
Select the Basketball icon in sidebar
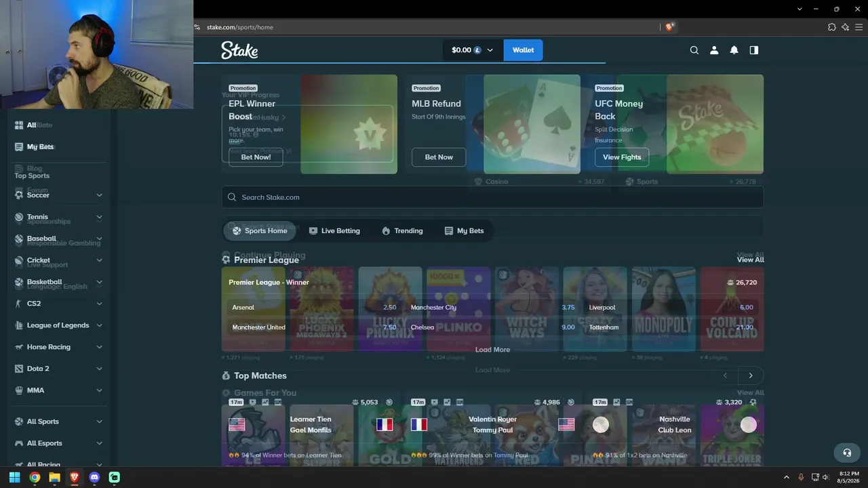pyautogui.click(x=19, y=282)
